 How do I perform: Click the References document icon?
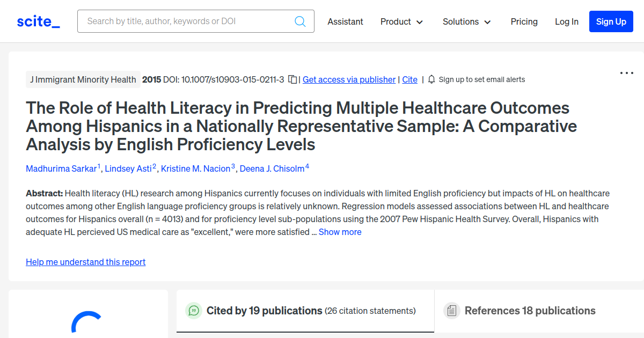point(451,311)
